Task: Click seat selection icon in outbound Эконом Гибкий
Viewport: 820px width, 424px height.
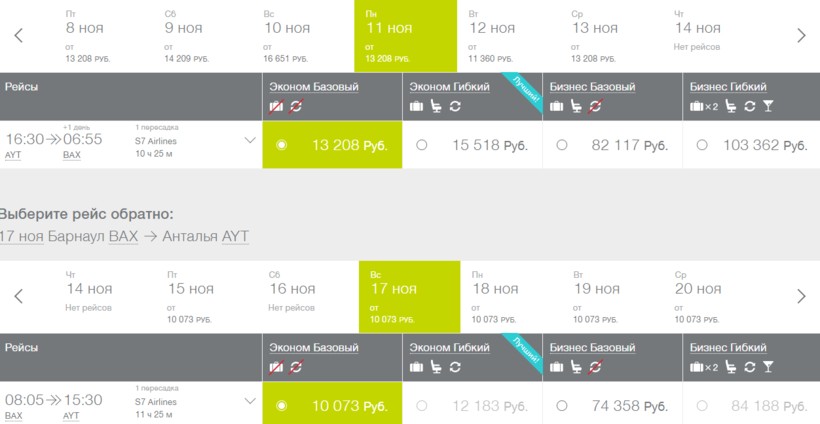Action: 436,106
